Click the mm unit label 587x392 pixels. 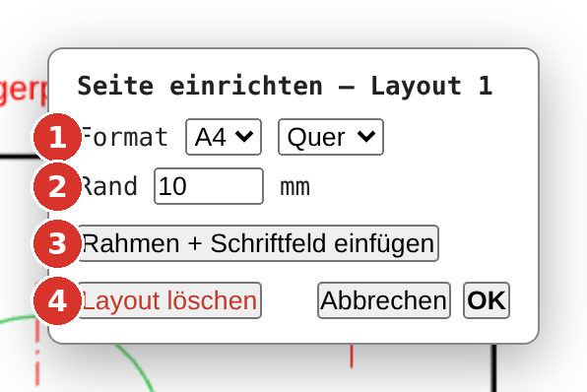click(295, 187)
